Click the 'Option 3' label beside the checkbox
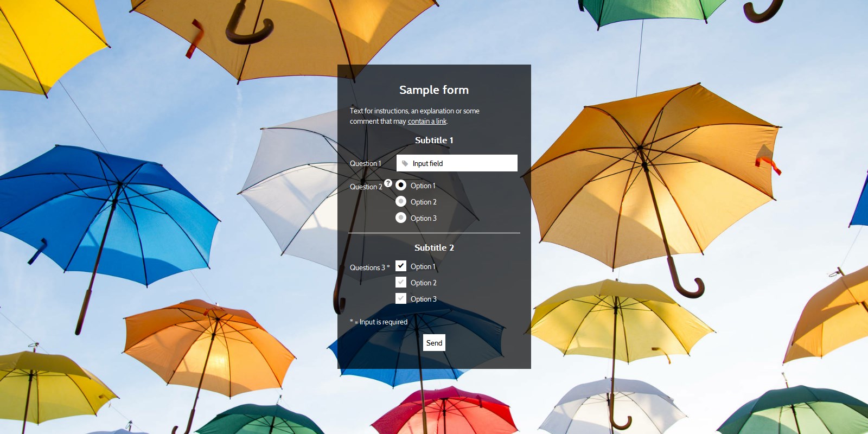 click(423, 299)
